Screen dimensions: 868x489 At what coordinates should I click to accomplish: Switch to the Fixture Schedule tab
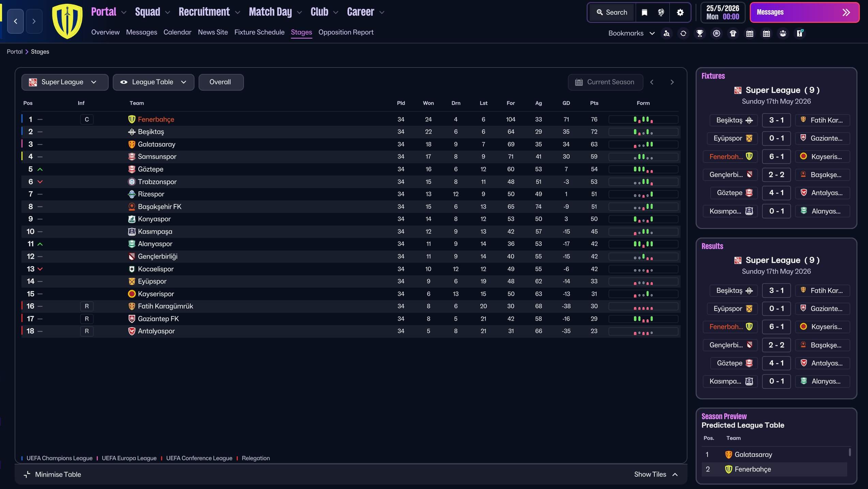pyautogui.click(x=259, y=32)
